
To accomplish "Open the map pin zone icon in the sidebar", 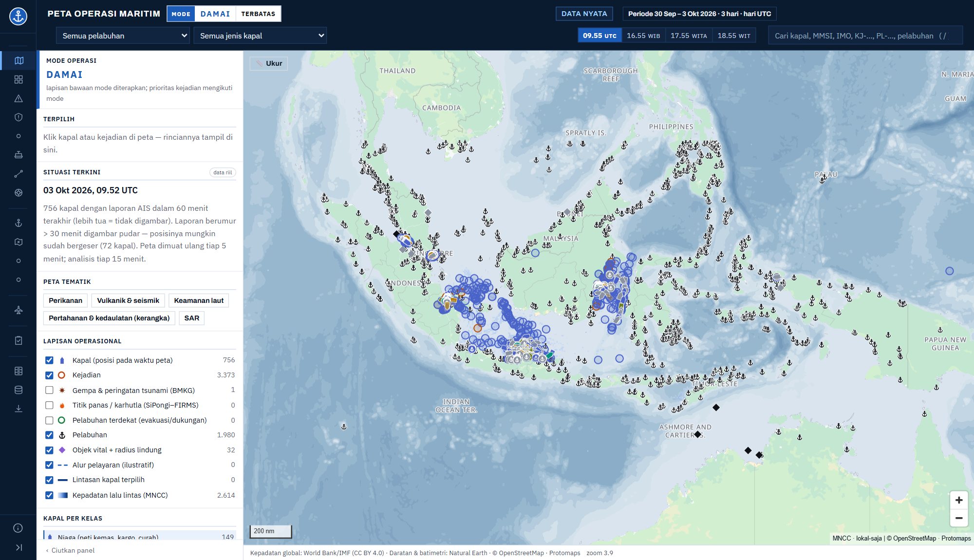I will 19,242.
